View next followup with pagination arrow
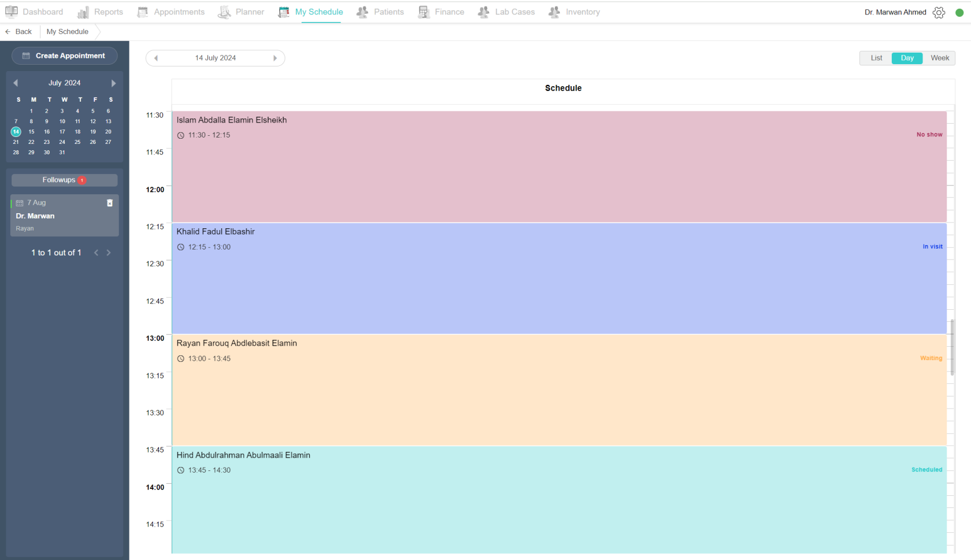The image size is (971, 560). click(109, 253)
